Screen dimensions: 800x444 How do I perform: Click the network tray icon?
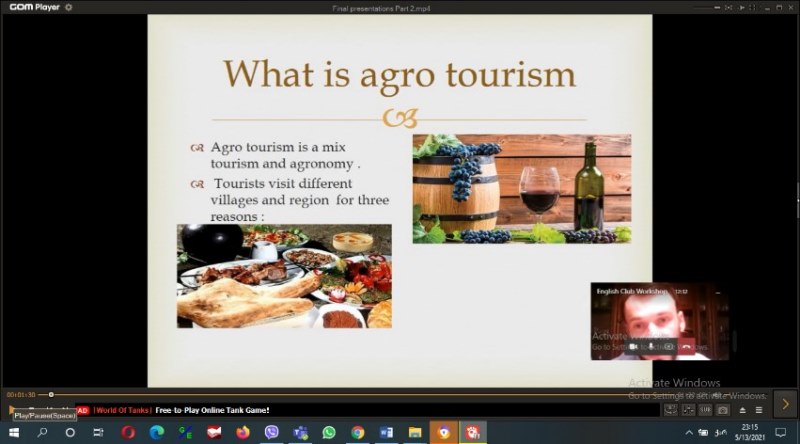pyautogui.click(x=703, y=433)
